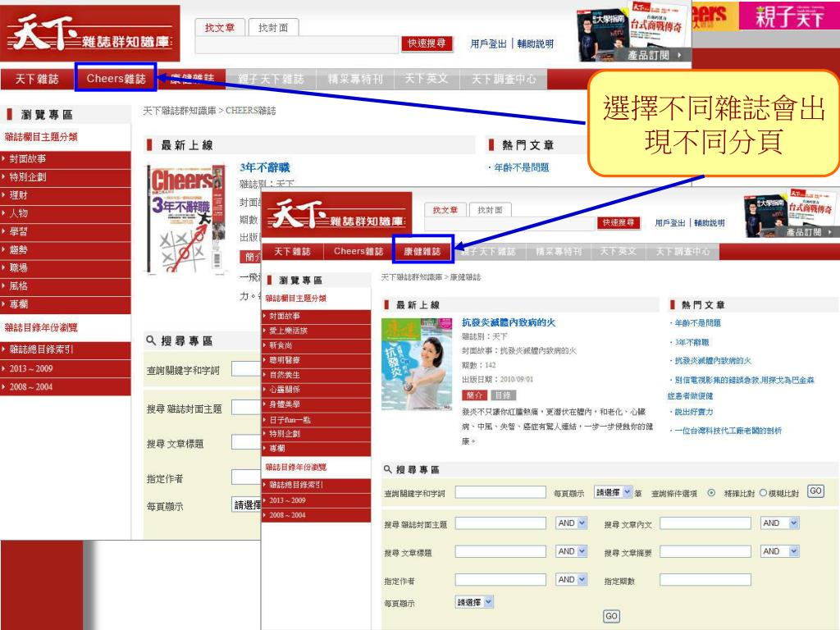Click 快速搜尋 button in front window

619,222
